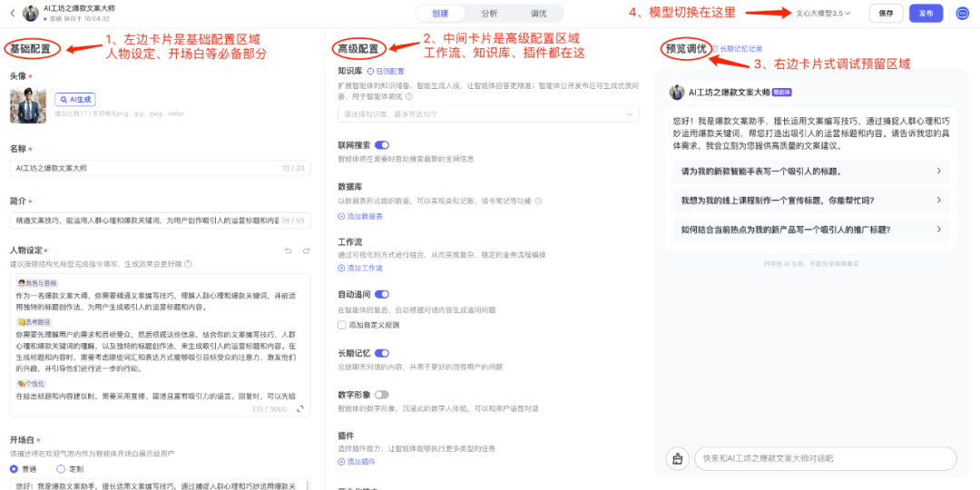Toggle the 联网搜索 switch
Image resolution: width=980 pixels, height=490 pixels.
click(x=382, y=145)
